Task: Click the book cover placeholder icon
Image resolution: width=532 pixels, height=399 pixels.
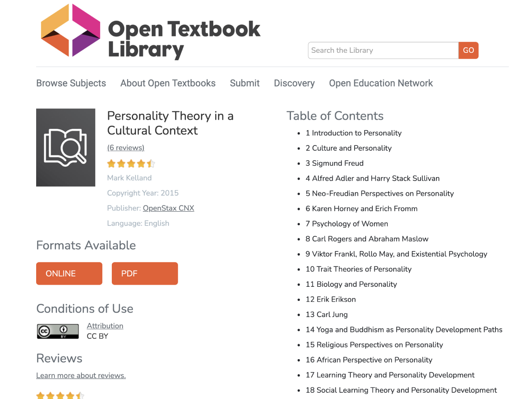Action: pos(66,148)
